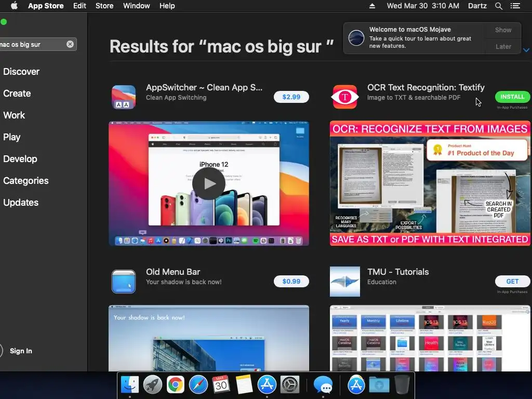Open System Preferences gear in dock
532x399 pixels.
click(x=289, y=385)
